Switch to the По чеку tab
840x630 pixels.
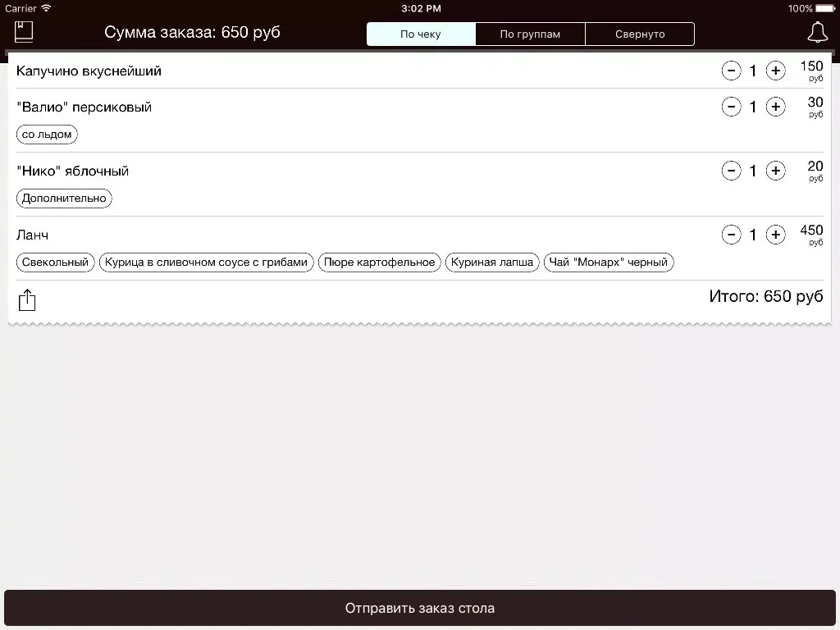tap(421, 34)
